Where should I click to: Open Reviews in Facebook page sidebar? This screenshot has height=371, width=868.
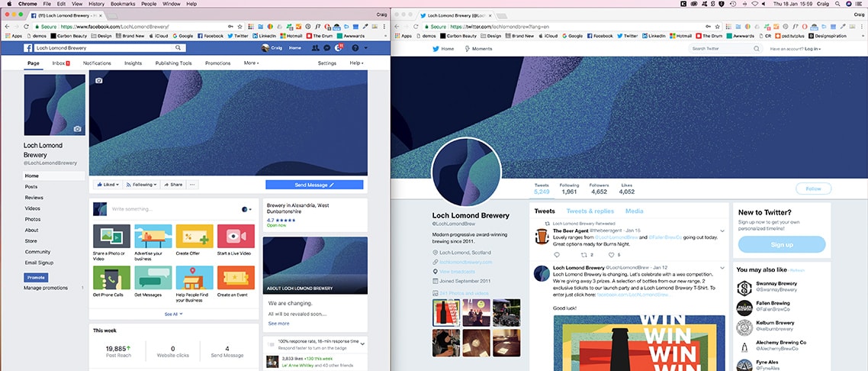point(34,198)
